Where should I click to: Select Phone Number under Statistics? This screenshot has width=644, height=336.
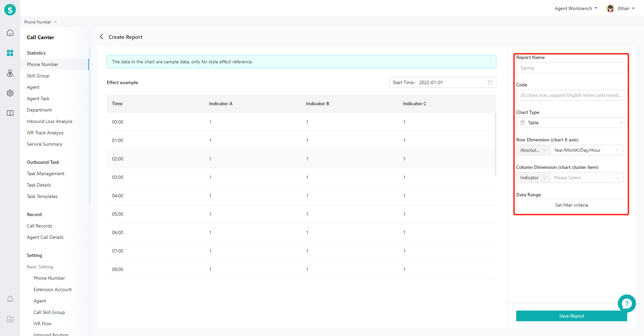[x=43, y=64]
